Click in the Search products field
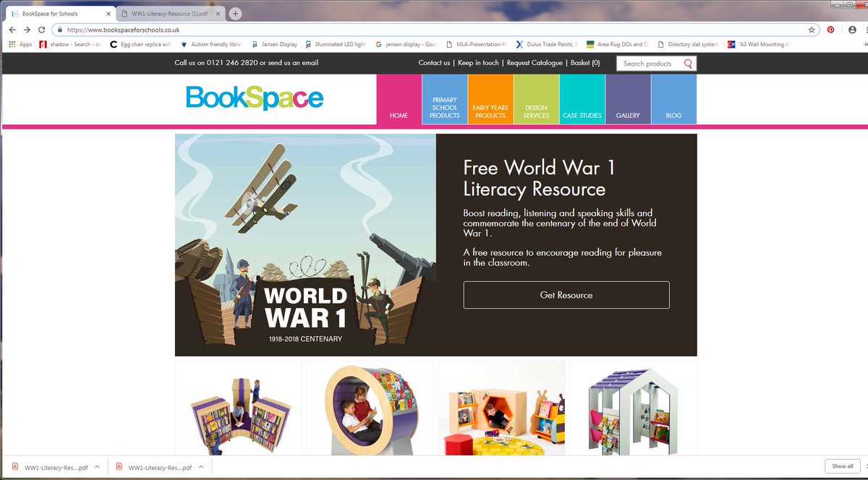 (650, 64)
